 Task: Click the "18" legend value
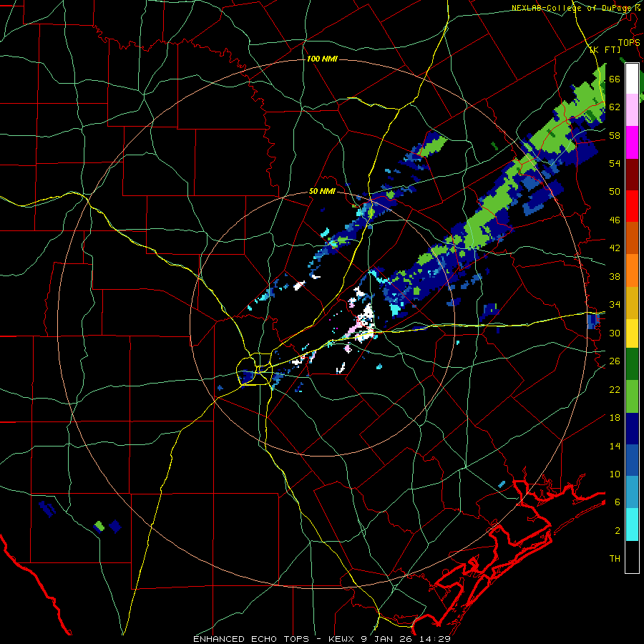(x=615, y=418)
